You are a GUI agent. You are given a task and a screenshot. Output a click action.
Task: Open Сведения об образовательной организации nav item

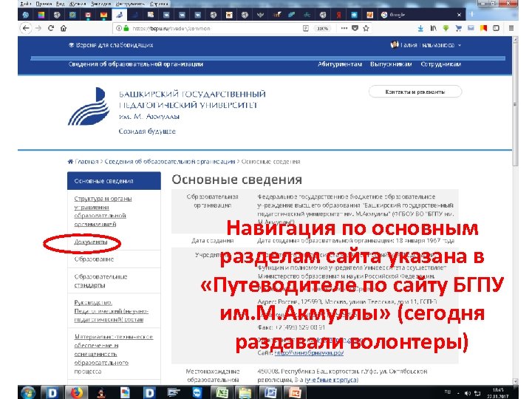tap(136, 64)
